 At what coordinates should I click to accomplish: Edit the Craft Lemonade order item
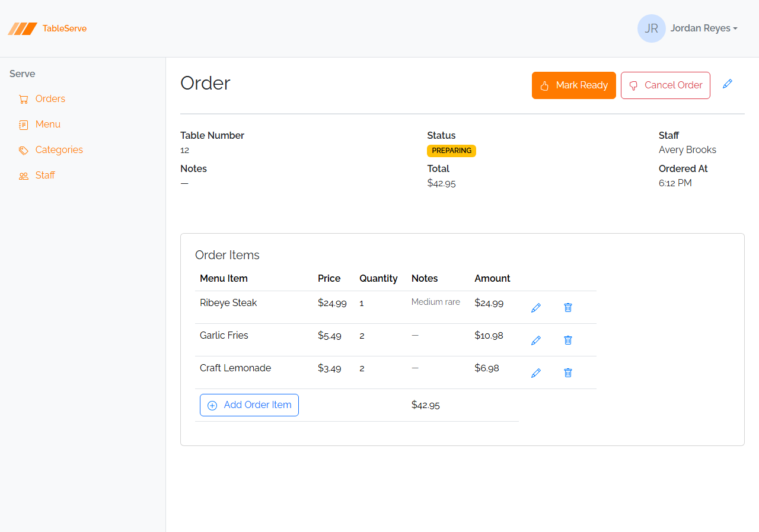click(536, 373)
